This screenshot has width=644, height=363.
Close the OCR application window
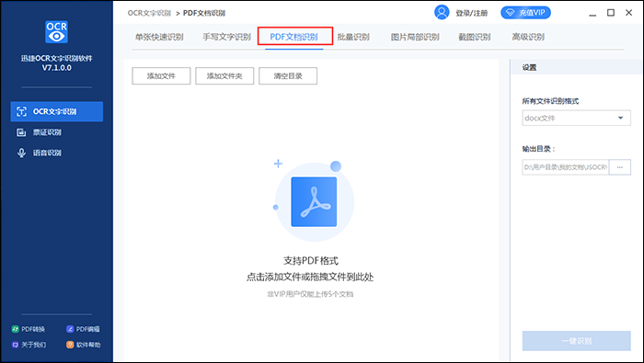pos(628,13)
